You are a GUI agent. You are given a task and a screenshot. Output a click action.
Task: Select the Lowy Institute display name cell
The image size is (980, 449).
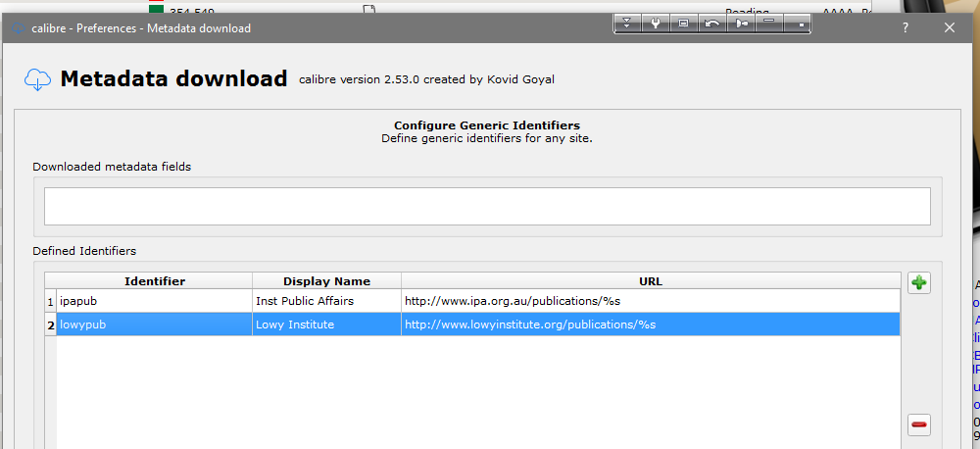[327, 325]
